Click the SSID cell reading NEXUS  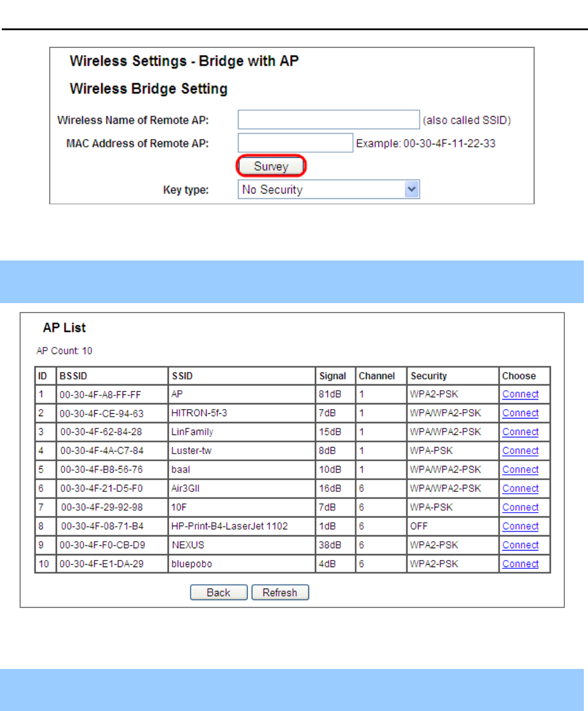[x=242, y=545]
